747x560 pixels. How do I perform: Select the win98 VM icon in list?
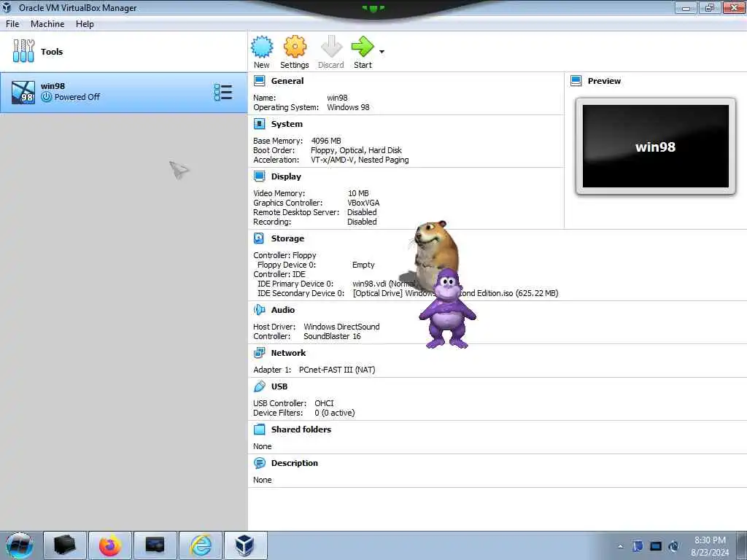[23, 93]
